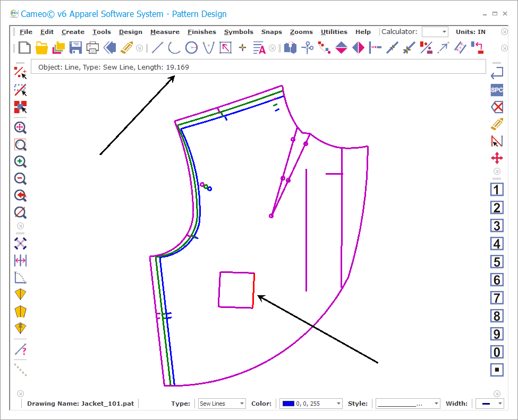
Task: Select the V-shaped curve tool
Action: tap(208, 48)
